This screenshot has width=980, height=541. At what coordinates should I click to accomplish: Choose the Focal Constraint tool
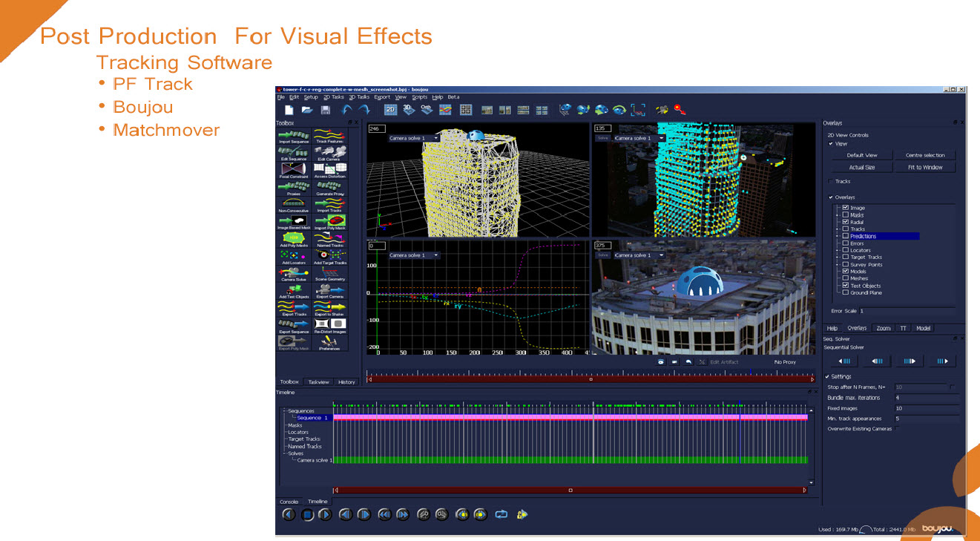(x=293, y=169)
